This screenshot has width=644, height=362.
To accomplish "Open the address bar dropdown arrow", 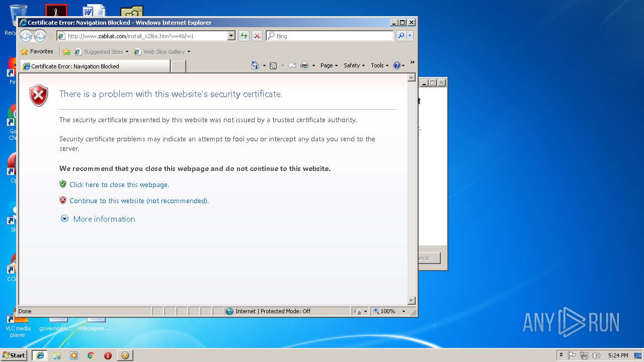I will click(x=231, y=36).
